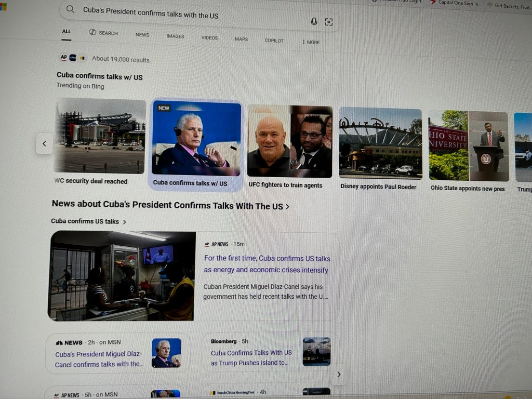Switch to the News tab

pos(142,35)
